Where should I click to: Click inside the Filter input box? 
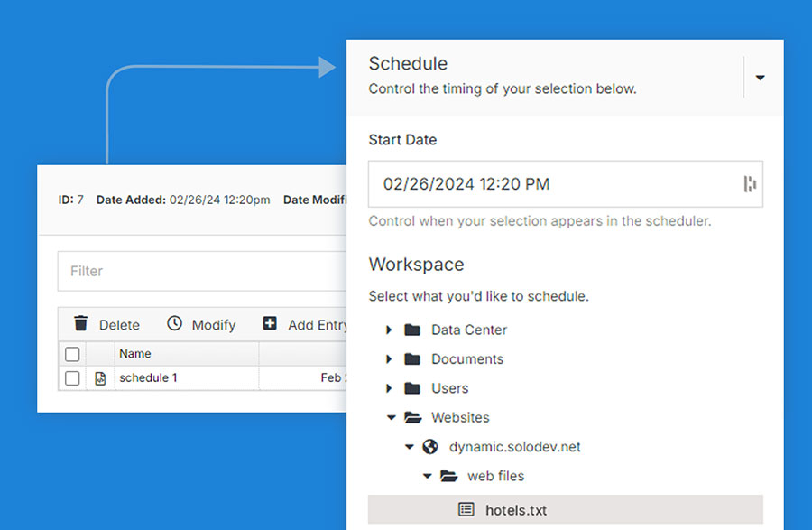pyautogui.click(x=180, y=271)
